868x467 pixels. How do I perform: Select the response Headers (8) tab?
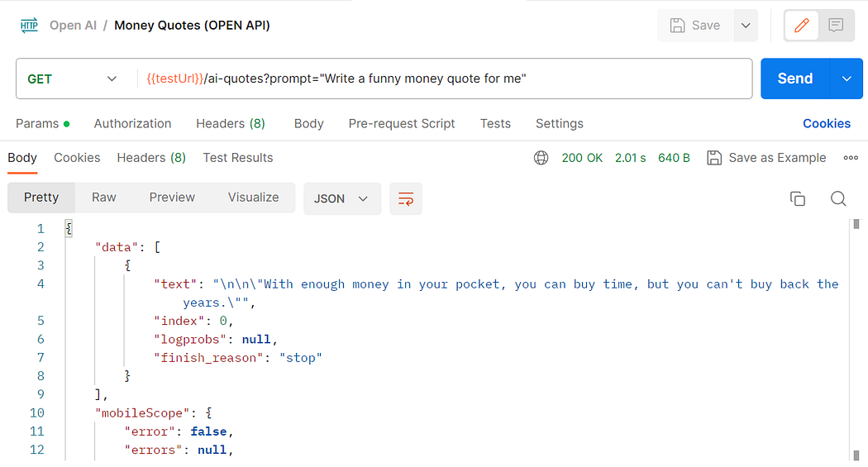151,158
